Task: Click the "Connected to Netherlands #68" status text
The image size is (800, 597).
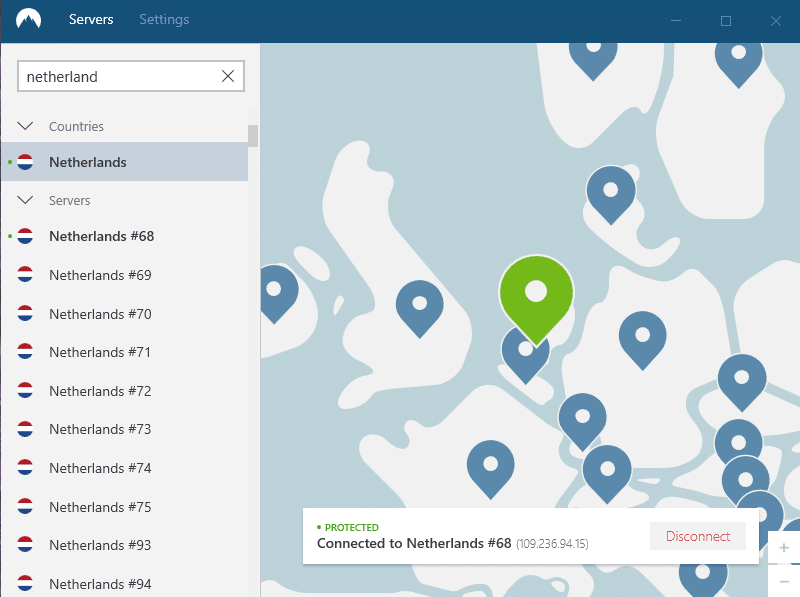Action: (x=414, y=543)
